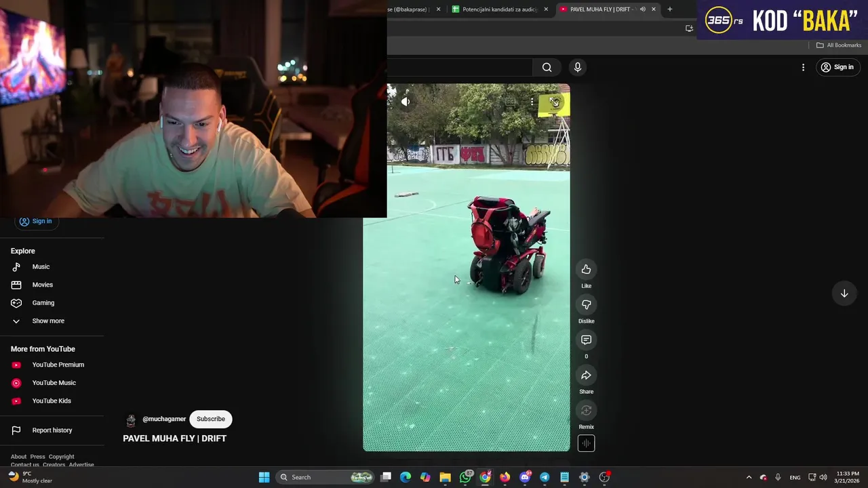
Task: Click the YouTube search magnifier button
Action: [x=547, y=67]
